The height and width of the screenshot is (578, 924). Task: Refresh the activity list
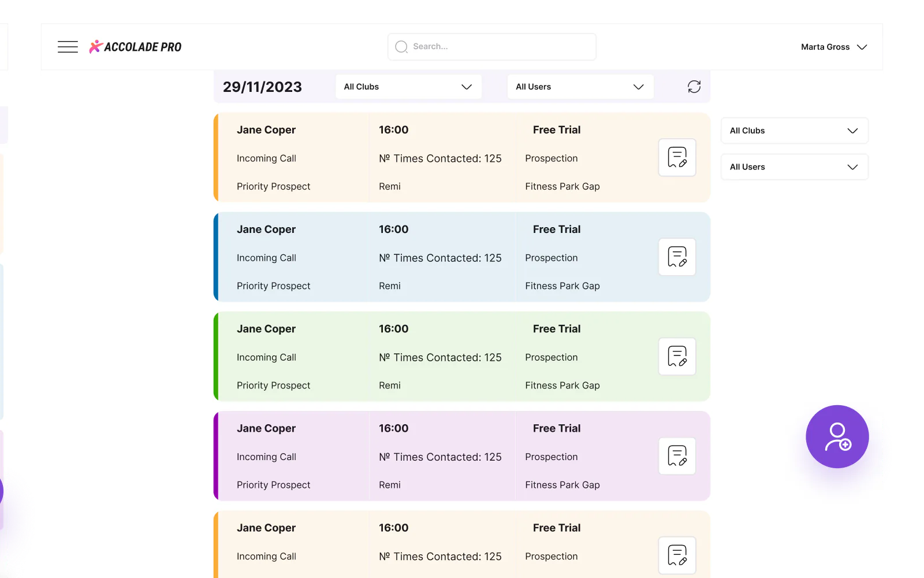[x=694, y=87]
